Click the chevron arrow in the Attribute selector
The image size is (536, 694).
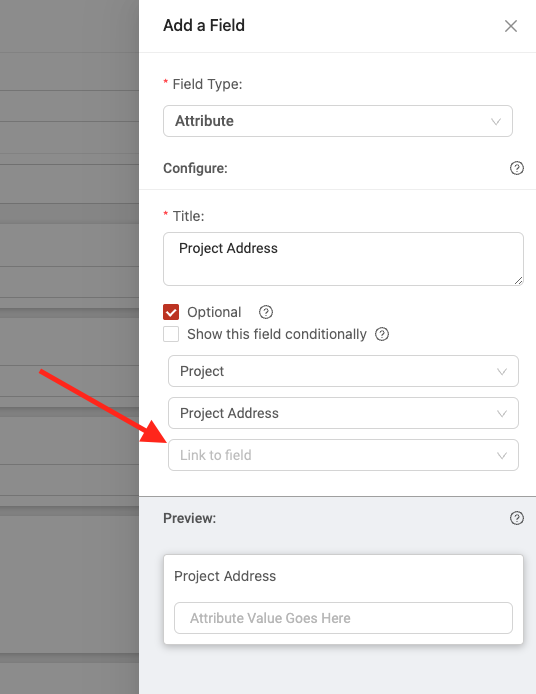496,121
